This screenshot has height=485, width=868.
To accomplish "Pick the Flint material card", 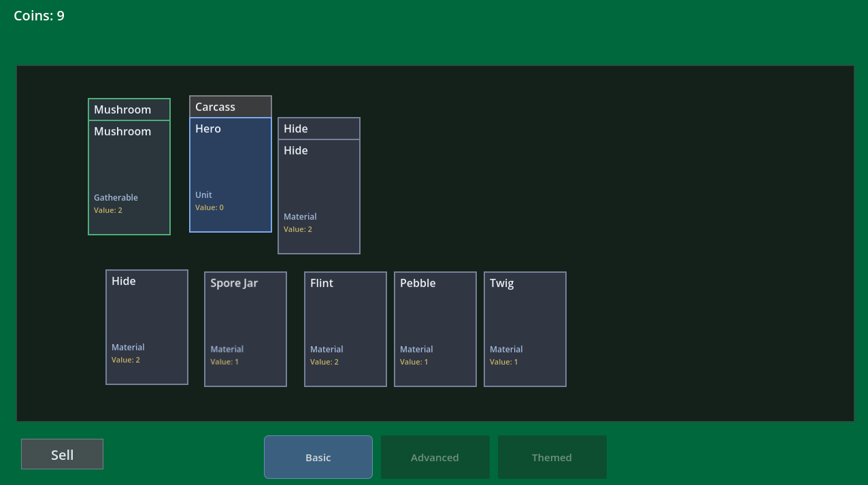I will pyautogui.click(x=346, y=329).
